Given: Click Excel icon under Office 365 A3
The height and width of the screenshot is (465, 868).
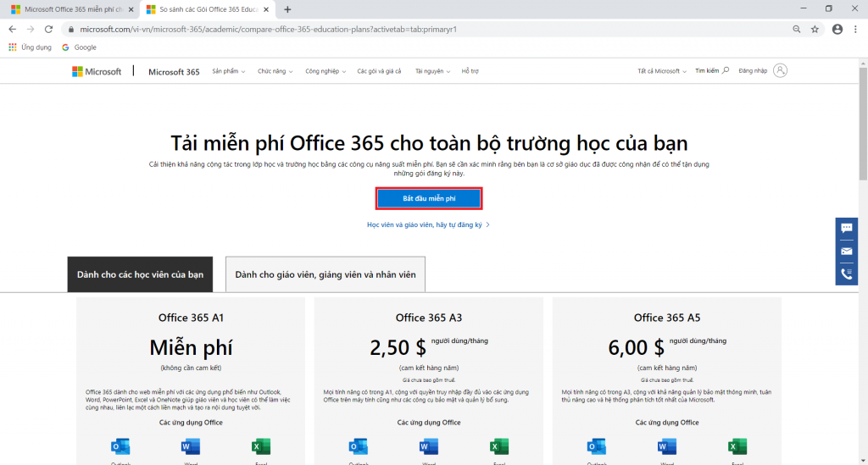Looking at the screenshot, I should click(x=498, y=446).
